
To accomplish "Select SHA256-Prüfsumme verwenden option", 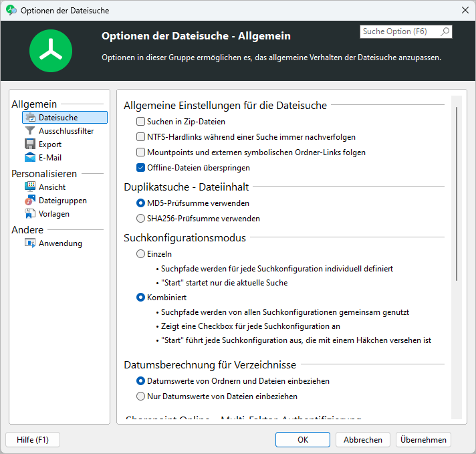I will coord(140,219).
